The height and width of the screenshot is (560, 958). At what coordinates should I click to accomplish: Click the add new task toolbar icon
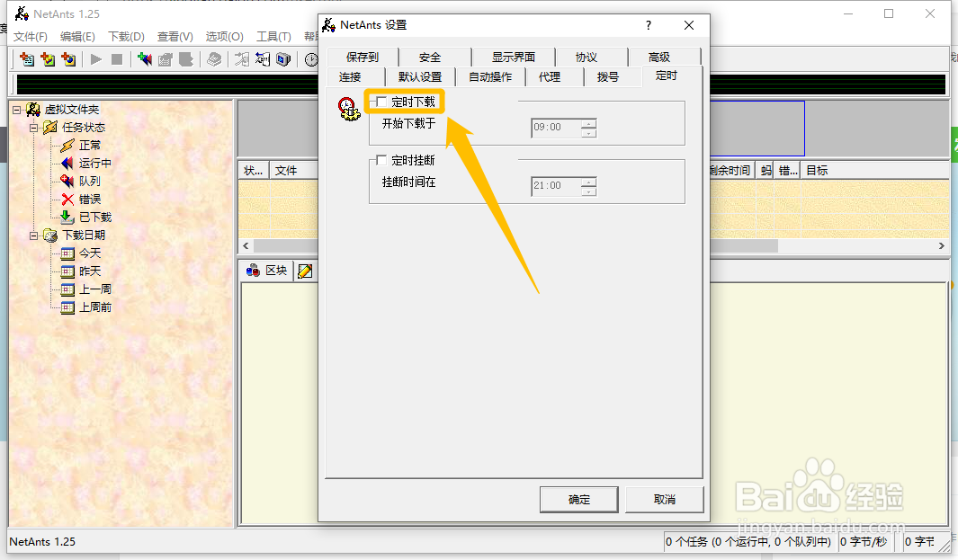[27, 59]
